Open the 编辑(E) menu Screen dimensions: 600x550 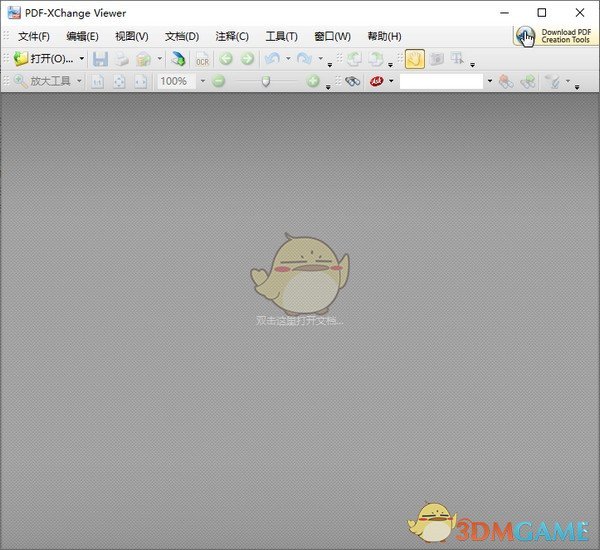pos(82,36)
